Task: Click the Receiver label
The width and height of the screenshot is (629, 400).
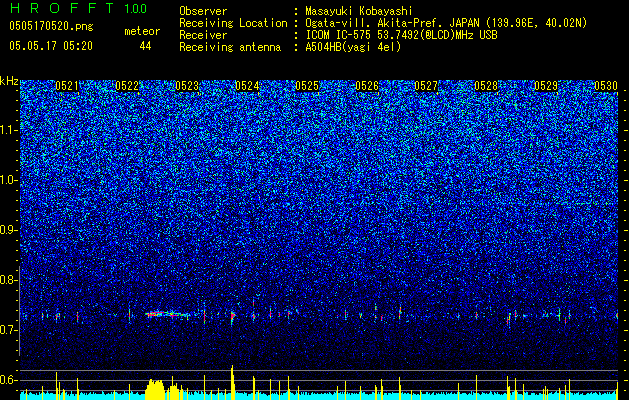Action: pos(203,35)
